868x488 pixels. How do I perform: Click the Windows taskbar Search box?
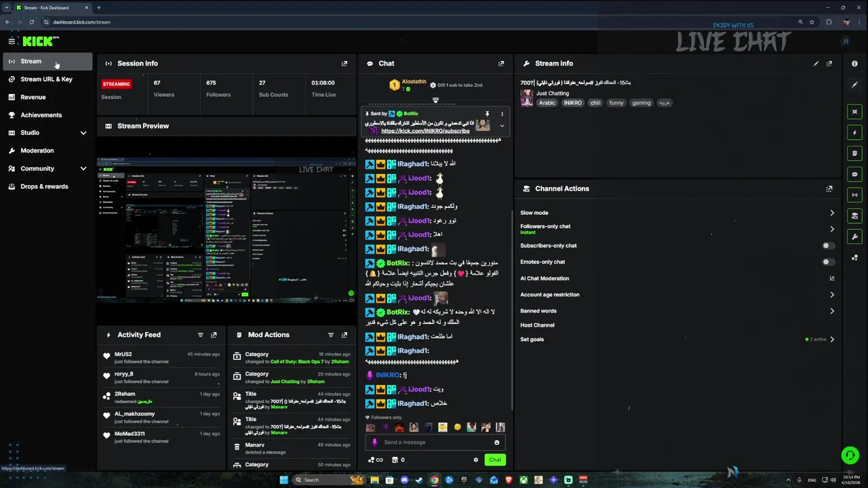coord(329,480)
